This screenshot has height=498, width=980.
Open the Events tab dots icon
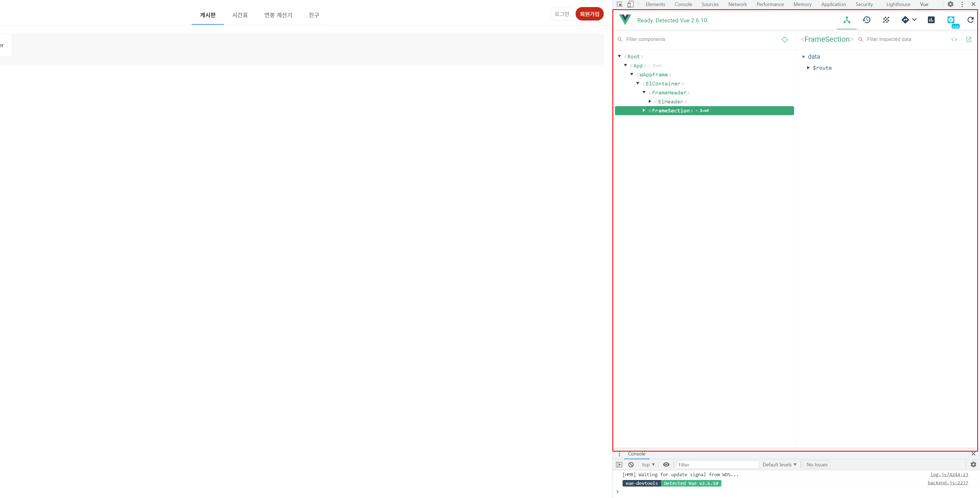(x=886, y=20)
